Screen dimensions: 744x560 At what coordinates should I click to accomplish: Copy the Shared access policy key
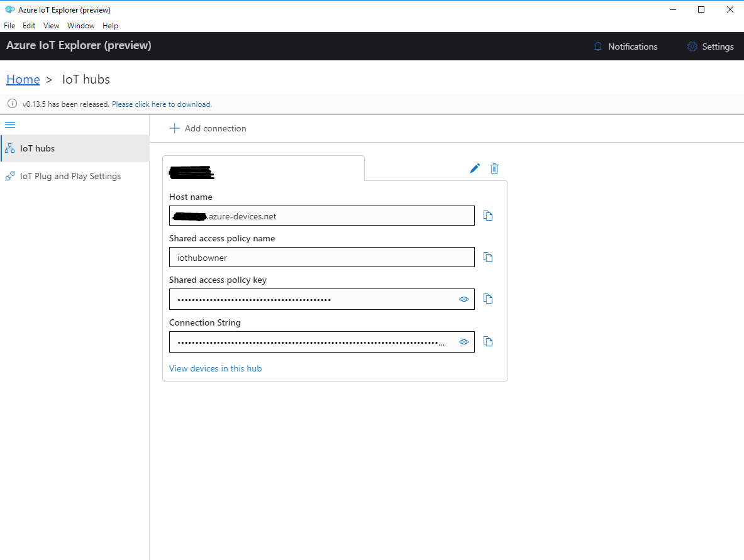click(x=488, y=299)
